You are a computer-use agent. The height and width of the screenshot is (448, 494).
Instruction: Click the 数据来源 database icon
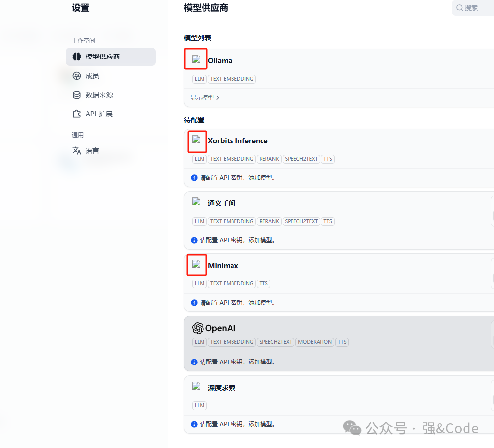click(77, 95)
